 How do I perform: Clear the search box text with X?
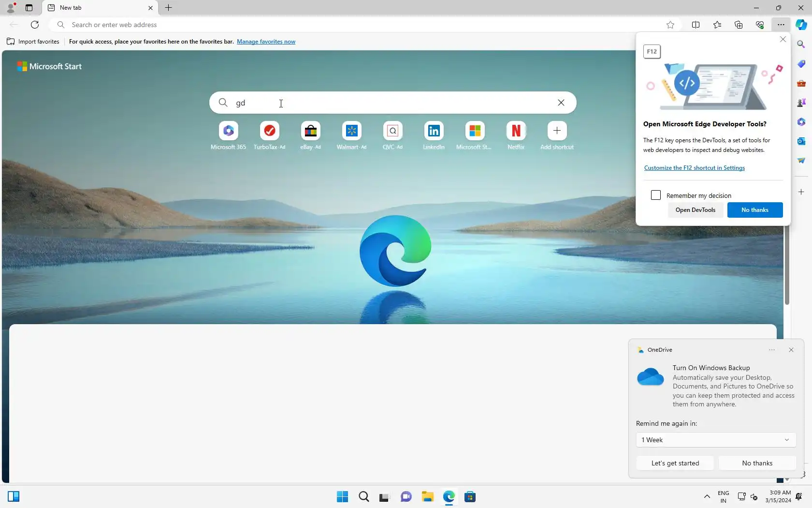pos(561,103)
